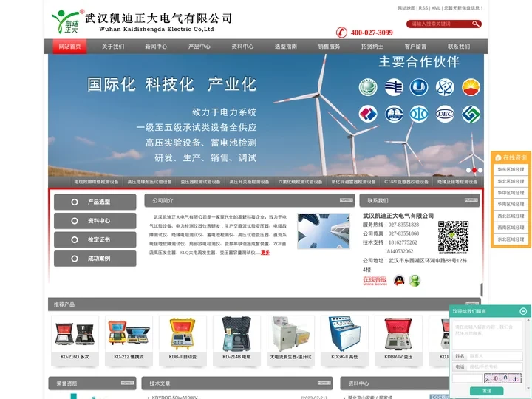Screen dimensions: 532x399
Task: Click the Kaidizhengda green logo
Action: coord(66,21)
